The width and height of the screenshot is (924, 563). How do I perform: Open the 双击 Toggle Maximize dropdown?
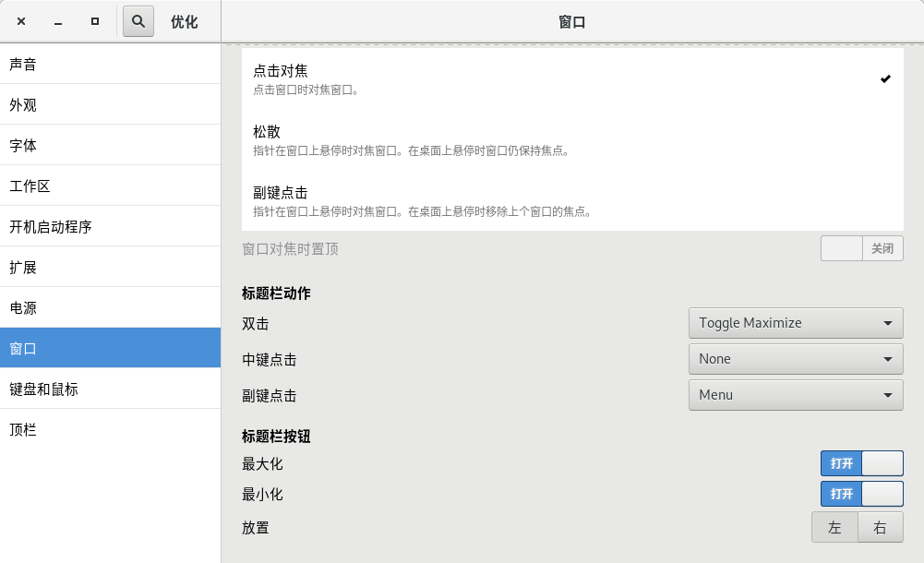point(795,323)
